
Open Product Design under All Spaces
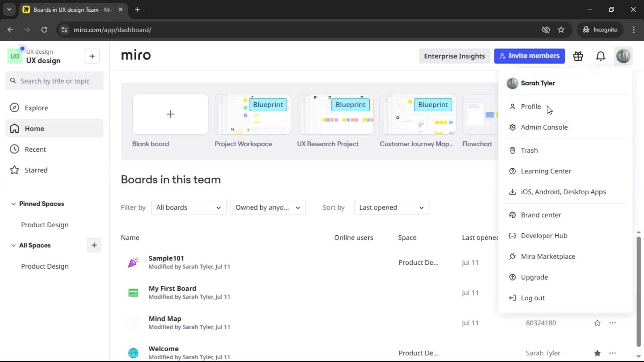(45, 266)
